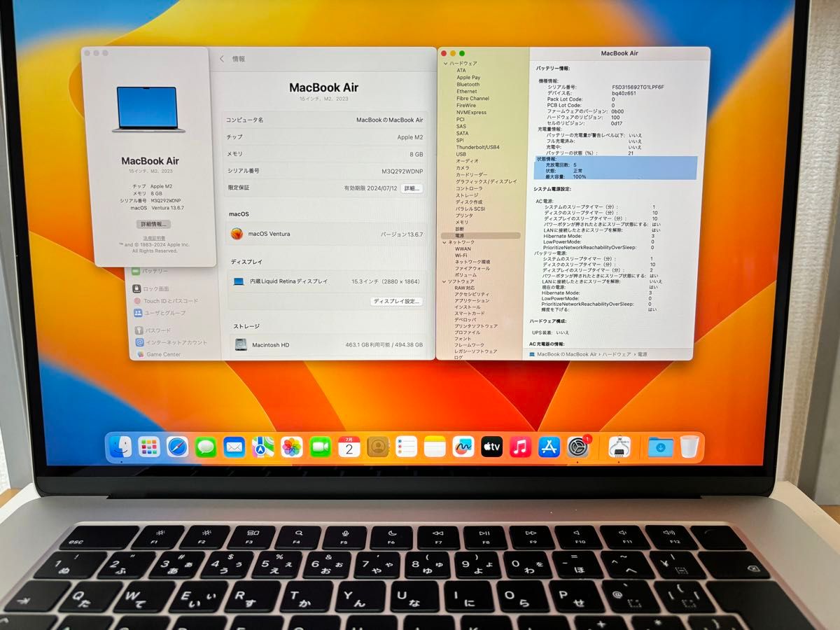Click the highlighted 状態情報 block
This screenshot has height=630, width=840.
[615, 168]
